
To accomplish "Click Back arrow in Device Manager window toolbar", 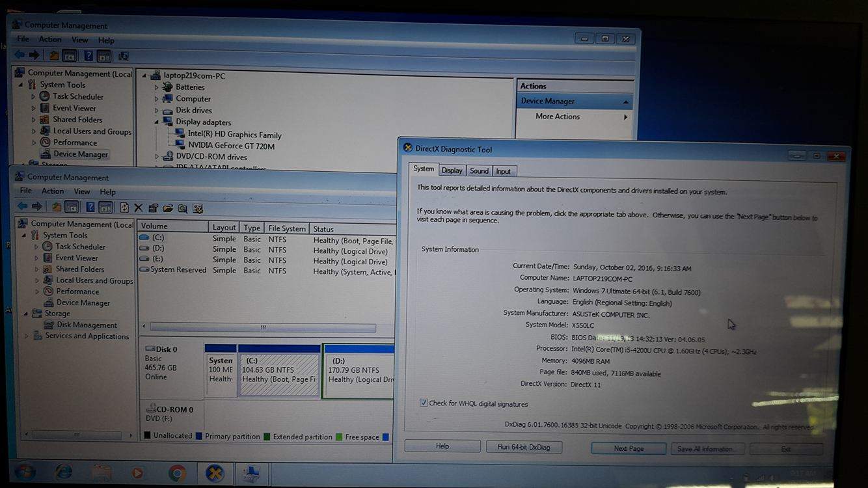I will [x=20, y=55].
